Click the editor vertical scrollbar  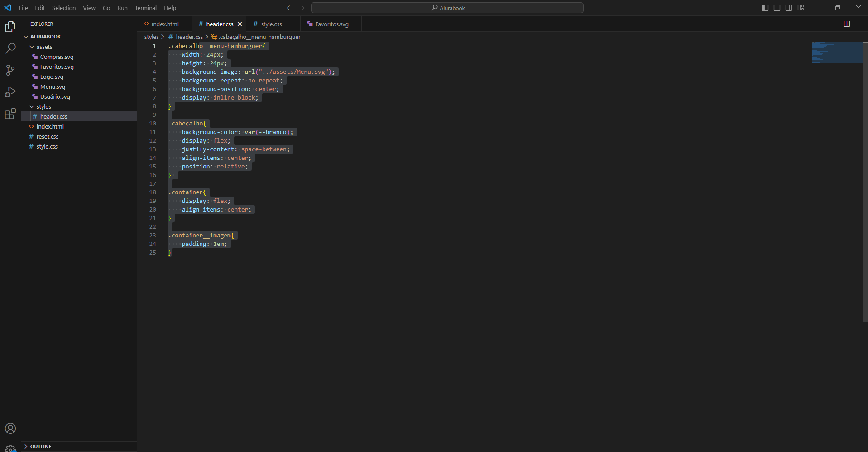(x=865, y=181)
